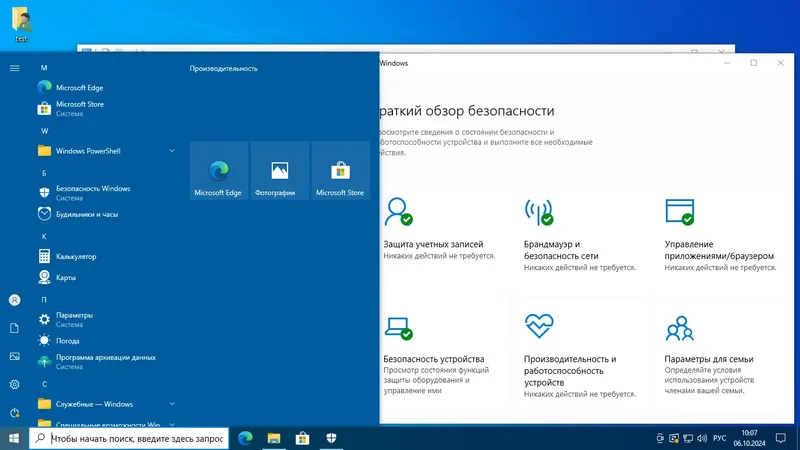Open the Погода app

(x=106, y=341)
